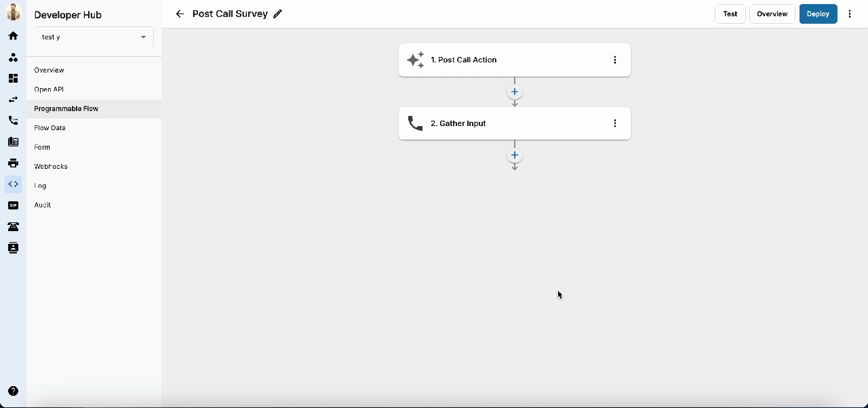The height and width of the screenshot is (408, 868).
Task: Click the help question mark icon
Action: pyautogui.click(x=13, y=391)
